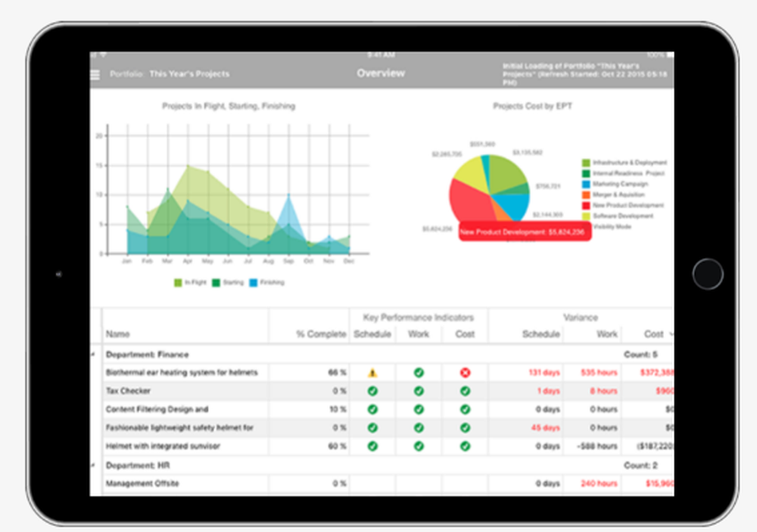Screen dimensions: 757x532
Task: Click the Wi-Fi status icon
Action: (x=103, y=55)
